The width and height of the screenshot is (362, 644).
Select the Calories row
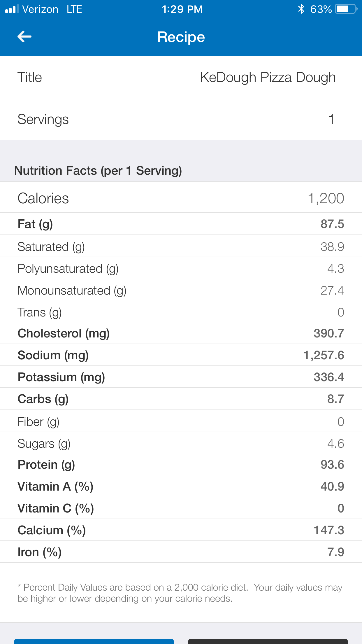pyautogui.click(x=181, y=198)
